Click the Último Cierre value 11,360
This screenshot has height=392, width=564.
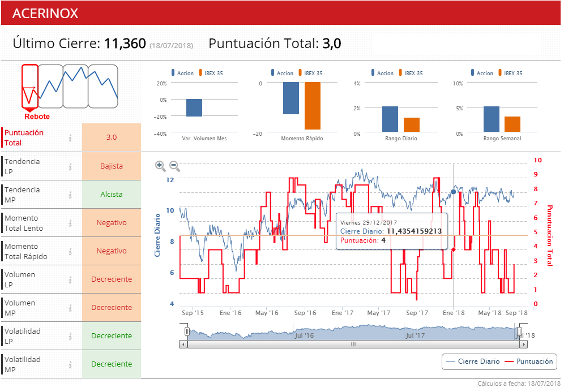point(125,44)
